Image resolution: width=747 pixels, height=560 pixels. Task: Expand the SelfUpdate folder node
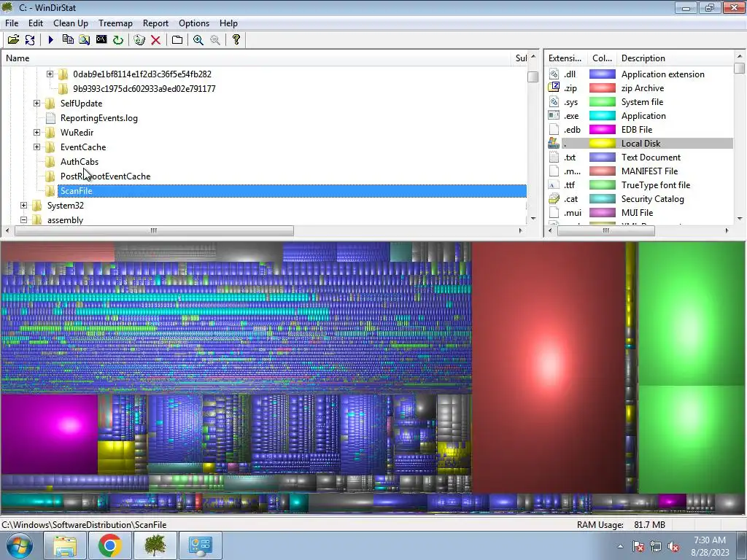(x=36, y=103)
